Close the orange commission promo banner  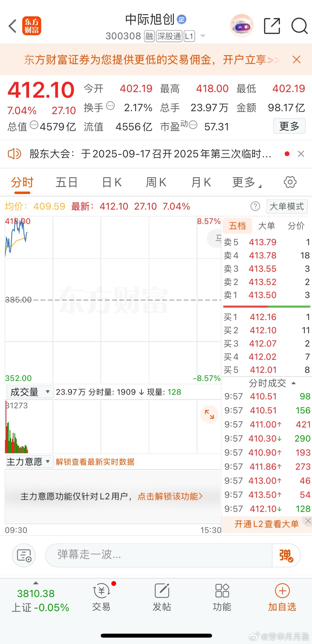coord(297,59)
